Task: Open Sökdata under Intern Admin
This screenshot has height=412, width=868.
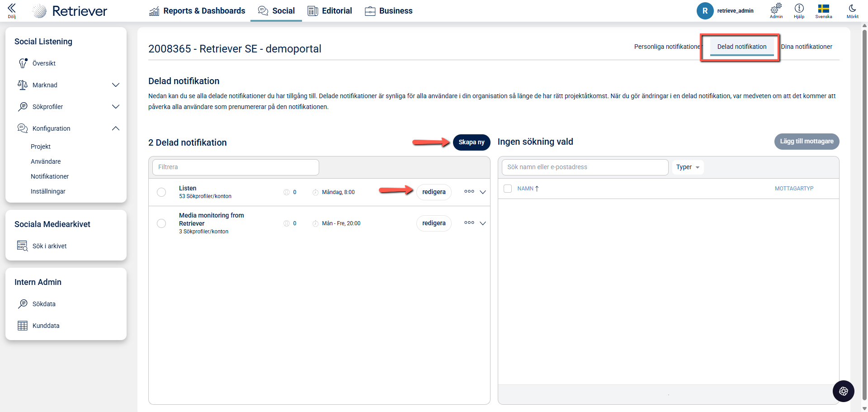Action: [x=44, y=304]
